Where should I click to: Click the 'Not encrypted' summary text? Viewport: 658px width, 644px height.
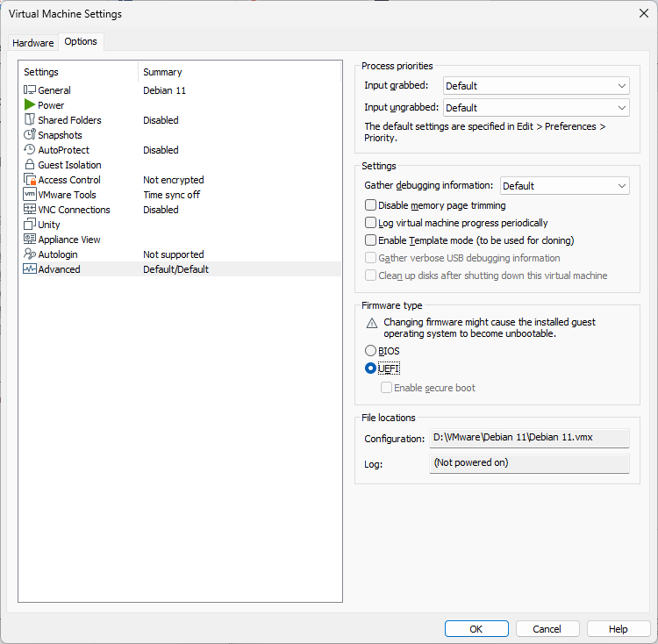[174, 180]
